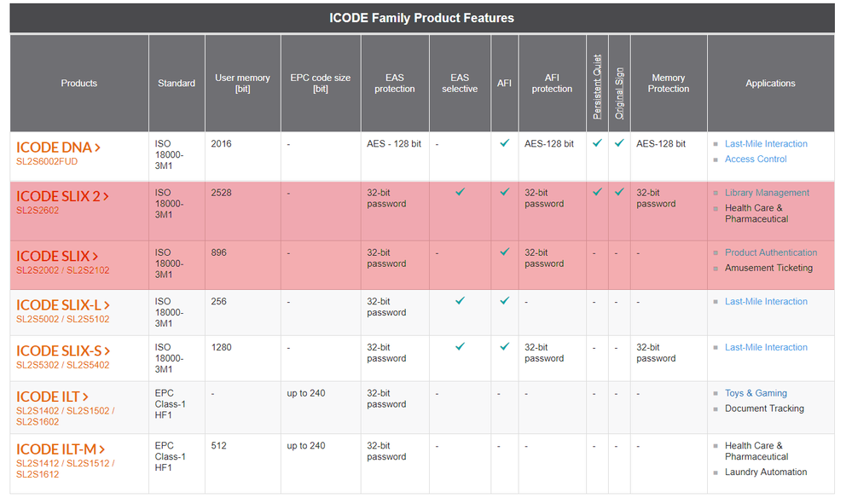The height and width of the screenshot is (504, 852).
Task: Click EAS selective checkmark for ICODE SLIX 2
Action: pos(460,192)
